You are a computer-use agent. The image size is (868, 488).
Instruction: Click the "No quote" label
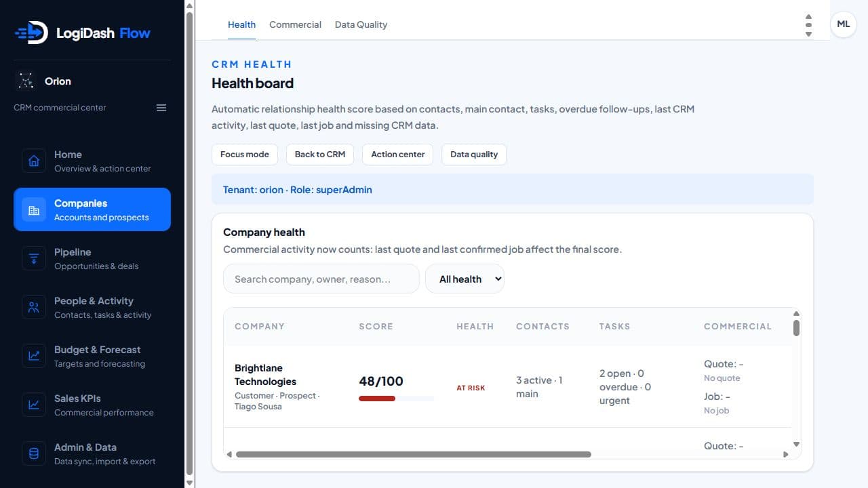[722, 378]
